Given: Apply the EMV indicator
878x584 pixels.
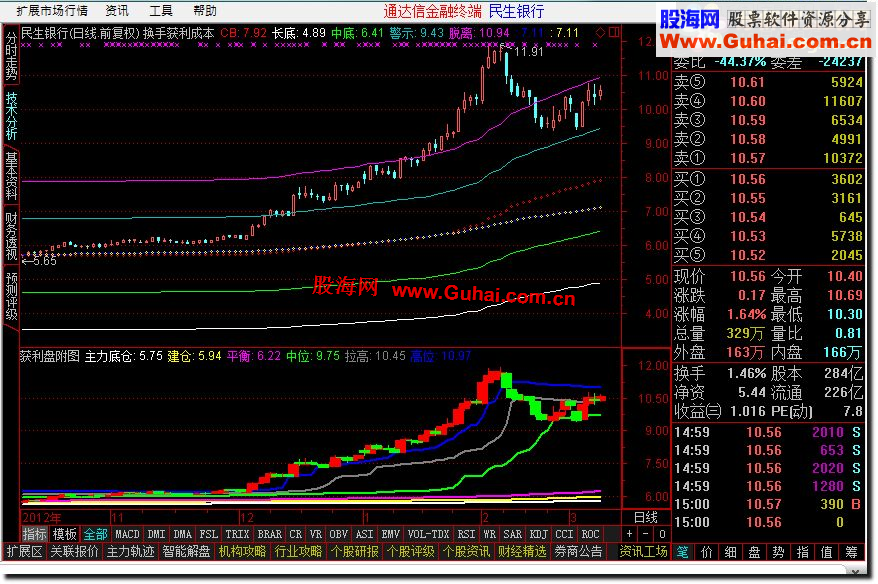Looking at the screenshot, I should click(x=390, y=534).
